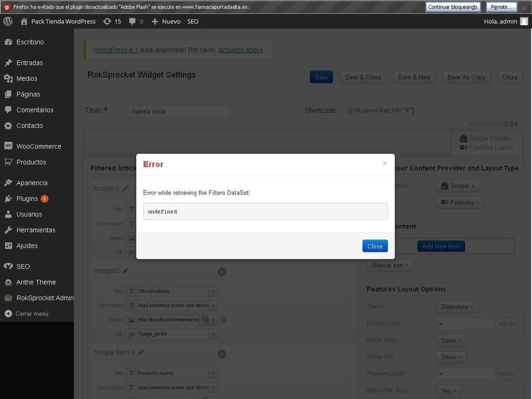Open the Simple provider dropdown

458,186
